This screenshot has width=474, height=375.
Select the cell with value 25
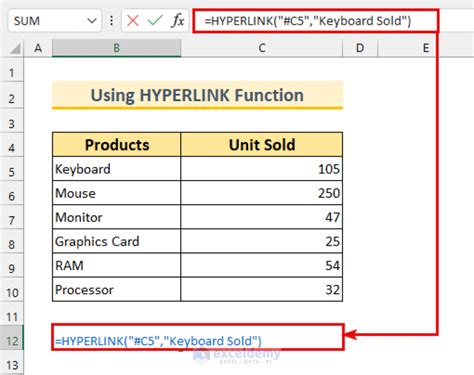[262, 241]
